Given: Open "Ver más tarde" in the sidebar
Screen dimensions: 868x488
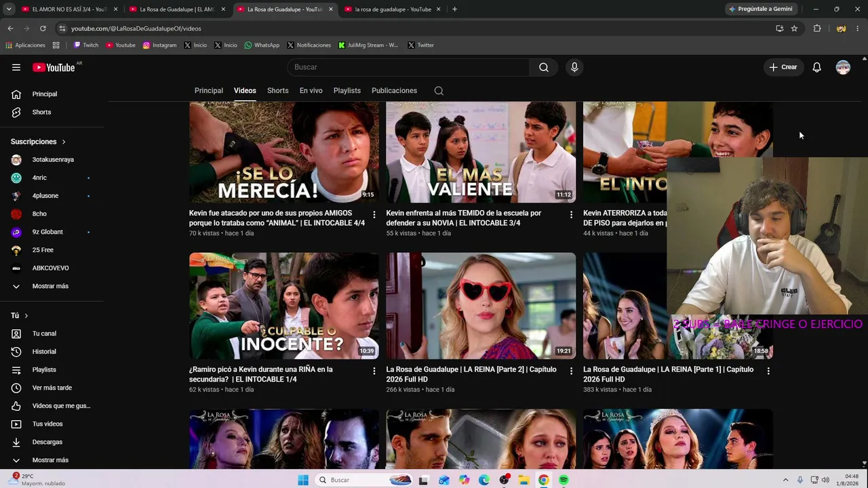Looking at the screenshot, I should tap(52, 388).
